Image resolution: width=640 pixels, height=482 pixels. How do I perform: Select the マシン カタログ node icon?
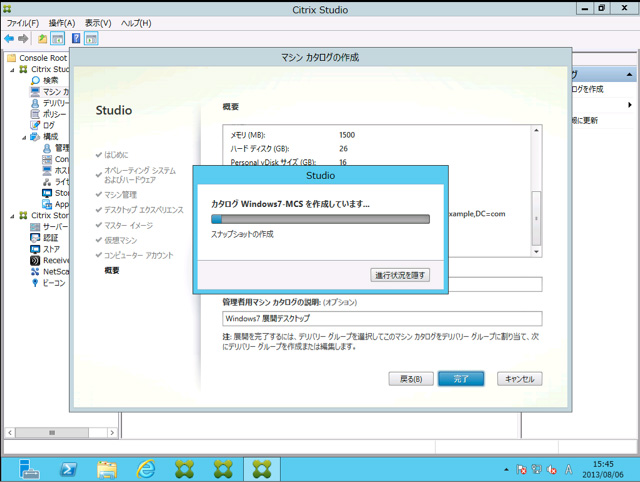[x=36, y=91]
